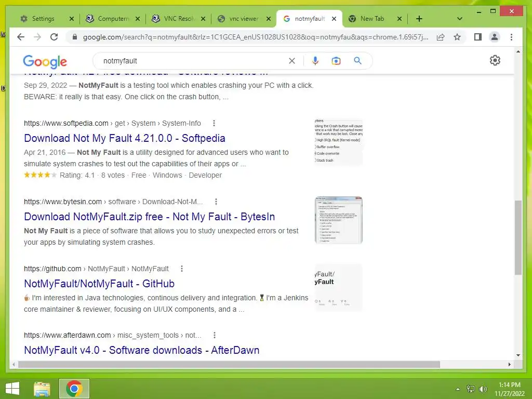
Task: Click the horizontal scrollbar thumb
Action: 229,364
